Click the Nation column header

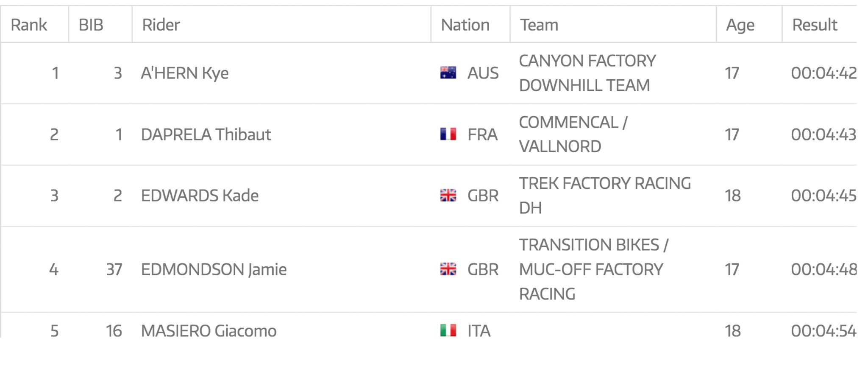(x=465, y=25)
